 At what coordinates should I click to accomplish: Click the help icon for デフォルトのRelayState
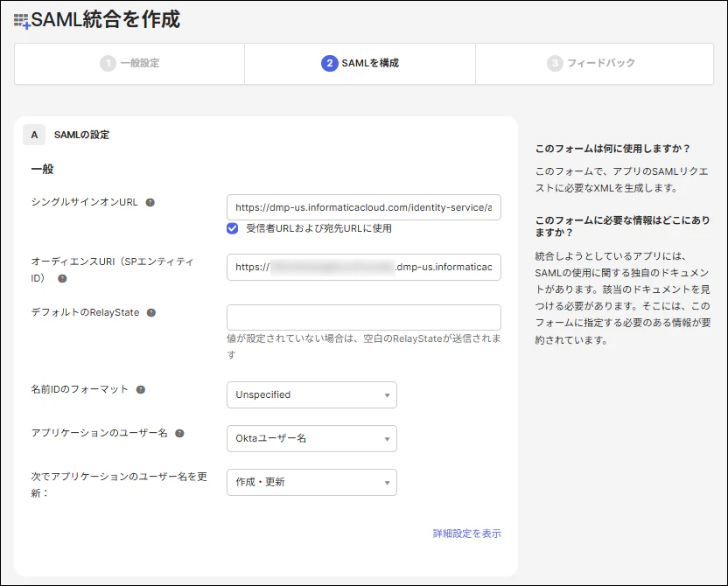click(x=152, y=312)
